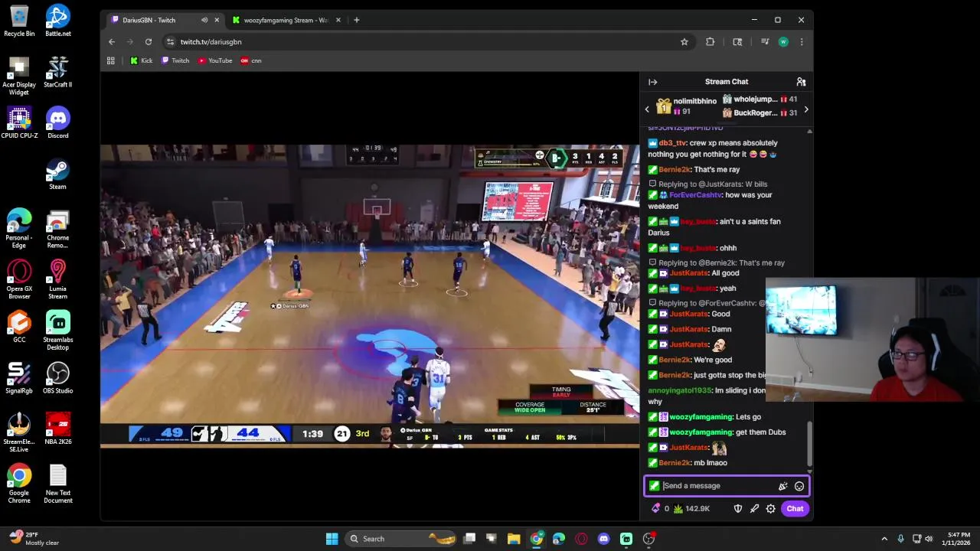
Task: Close the woozyfamgaming Stream tab
Action: coord(338,20)
